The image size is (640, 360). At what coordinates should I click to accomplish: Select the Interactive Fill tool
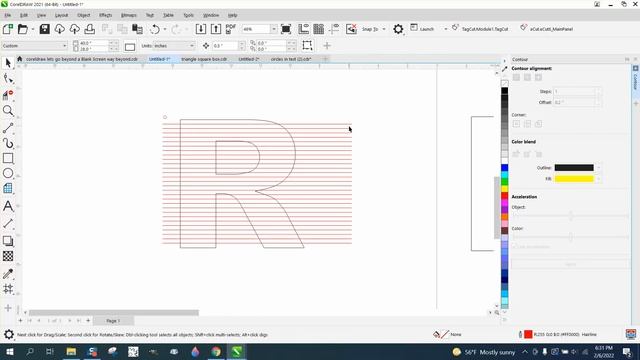[x=8, y=289]
